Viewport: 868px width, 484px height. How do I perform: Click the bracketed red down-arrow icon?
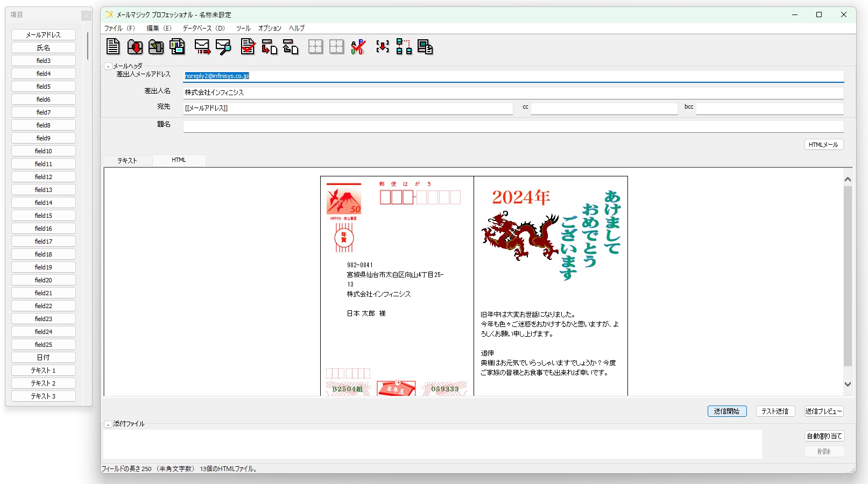(x=383, y=47)
